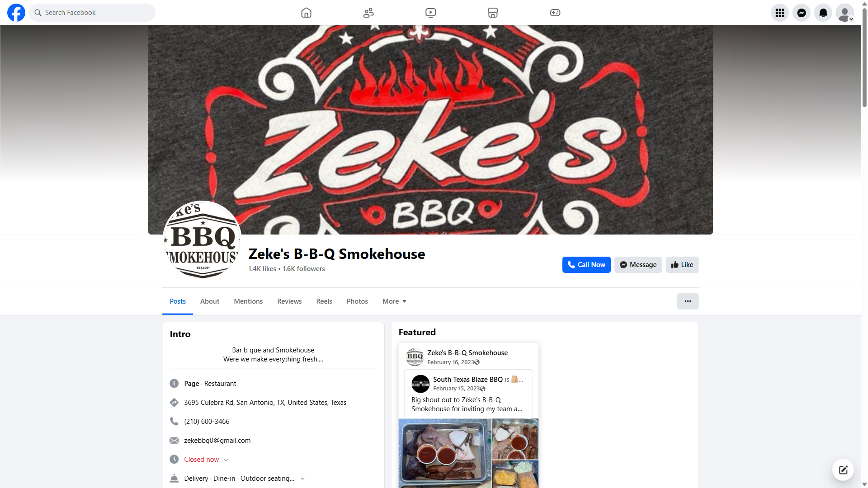Go to the Watch video icon
This screenshot has height=488, width=868.
[x=431, y=13]
